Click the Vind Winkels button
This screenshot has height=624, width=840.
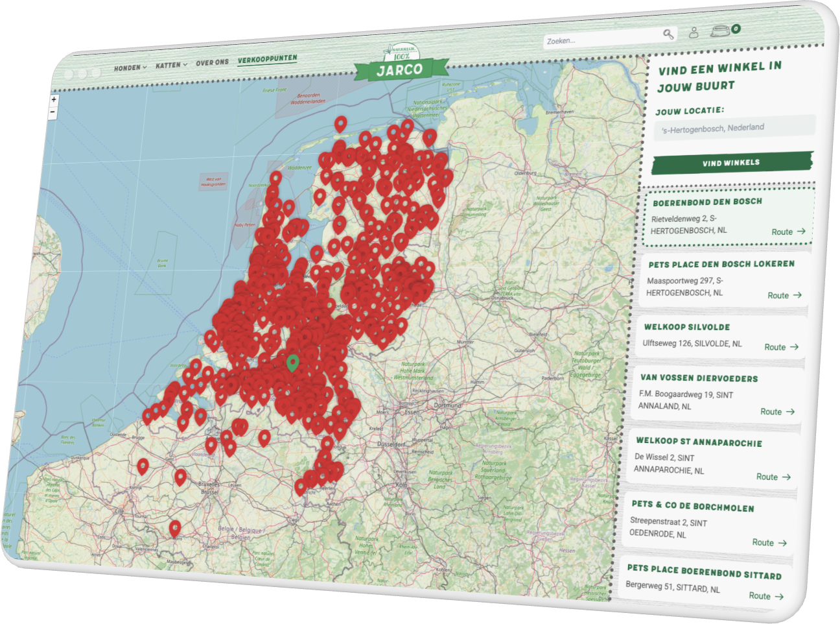click(732, 163)
